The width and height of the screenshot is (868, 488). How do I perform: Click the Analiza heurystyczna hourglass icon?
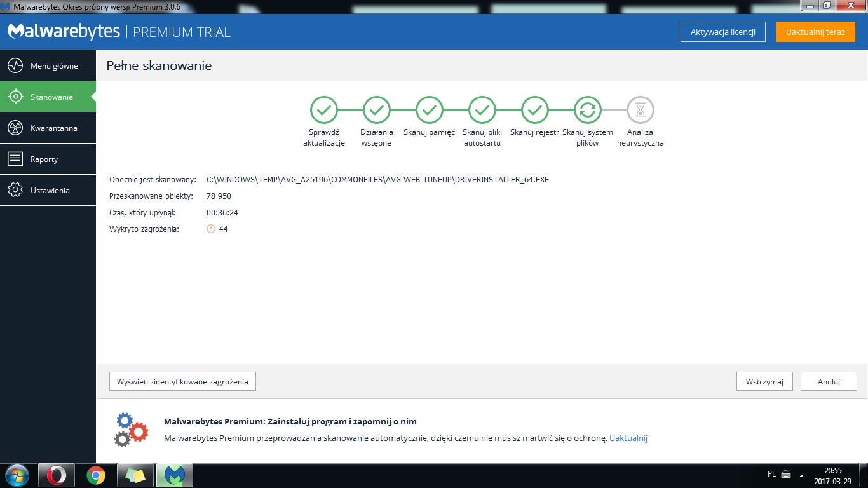coord(640,110)
